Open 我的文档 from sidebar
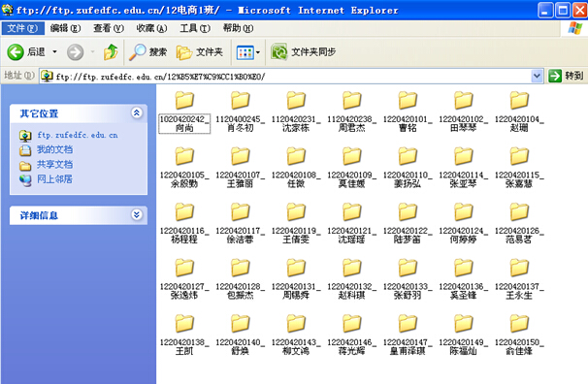The image size is (588, 384). click(54, 149)
